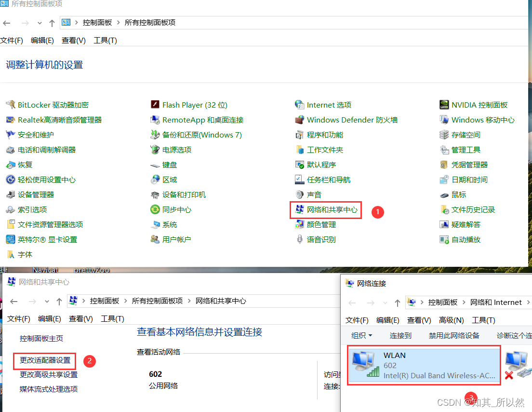
Task: Open 备份和还原(Windows 7) item
Action: pyautogui.click(x=196, y=135)
